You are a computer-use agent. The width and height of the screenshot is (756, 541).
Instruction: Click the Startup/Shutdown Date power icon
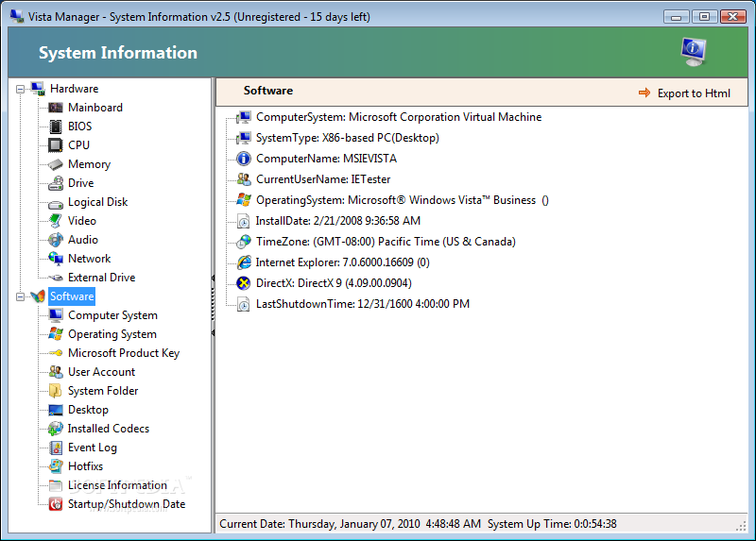point(56,504)
